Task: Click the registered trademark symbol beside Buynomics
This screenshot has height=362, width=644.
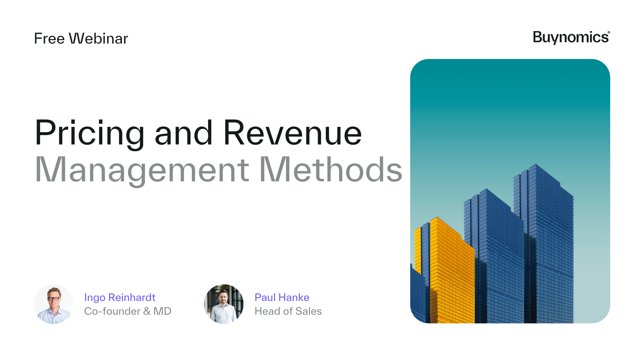Action: point(608,33)
